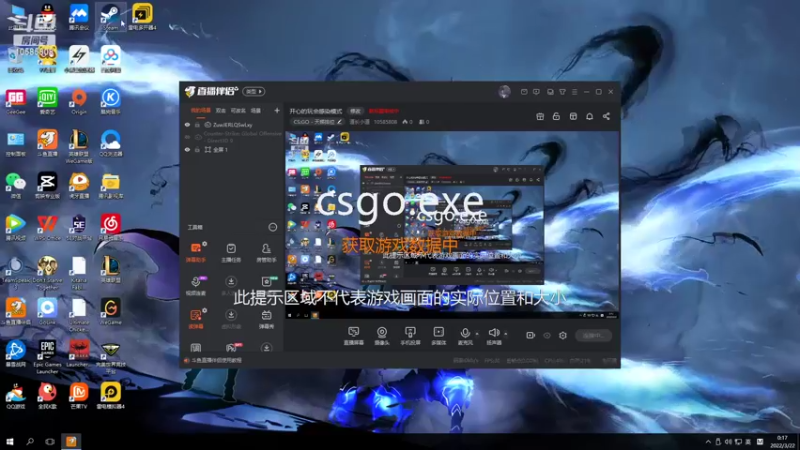Click the streaming app taskbar button
Image resolution: width=800 pixels, height=450 pixels.
click(71, 441)
